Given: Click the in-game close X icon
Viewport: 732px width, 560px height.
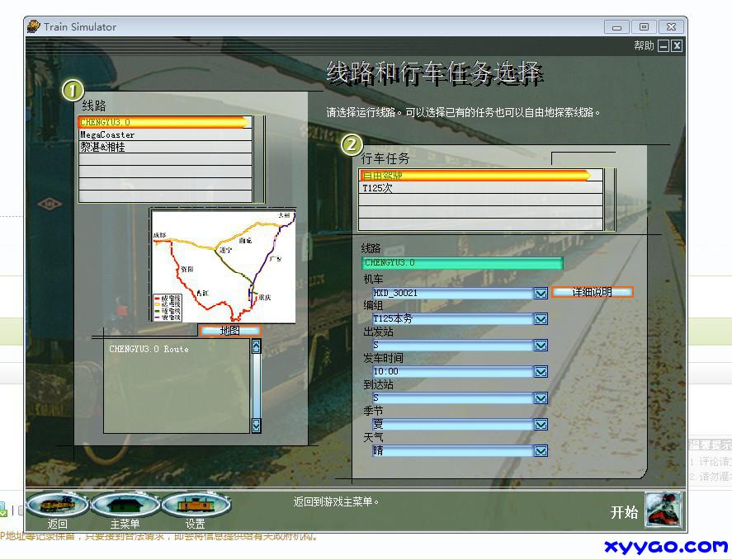Looking at the screenshot, I should (677, 46).
